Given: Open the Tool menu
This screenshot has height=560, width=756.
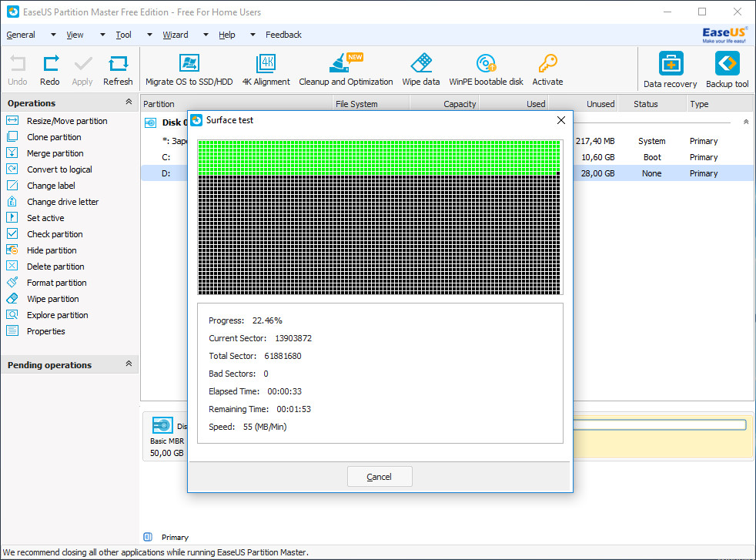Looking at the screenshot, I should 123,35.
